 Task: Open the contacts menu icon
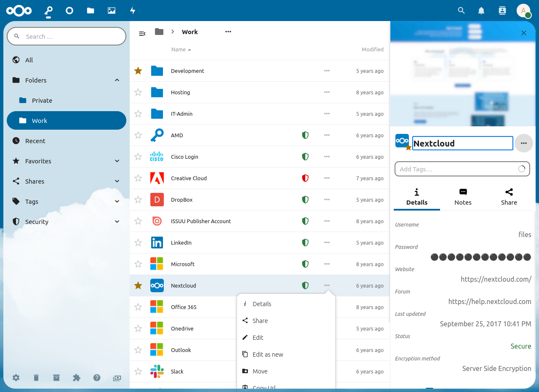pyautogui.click(x=502, y=11)
